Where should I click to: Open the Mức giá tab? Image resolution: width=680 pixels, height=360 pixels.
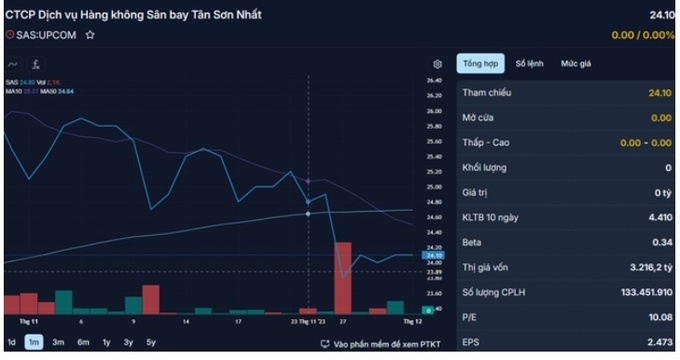[575, 64]
